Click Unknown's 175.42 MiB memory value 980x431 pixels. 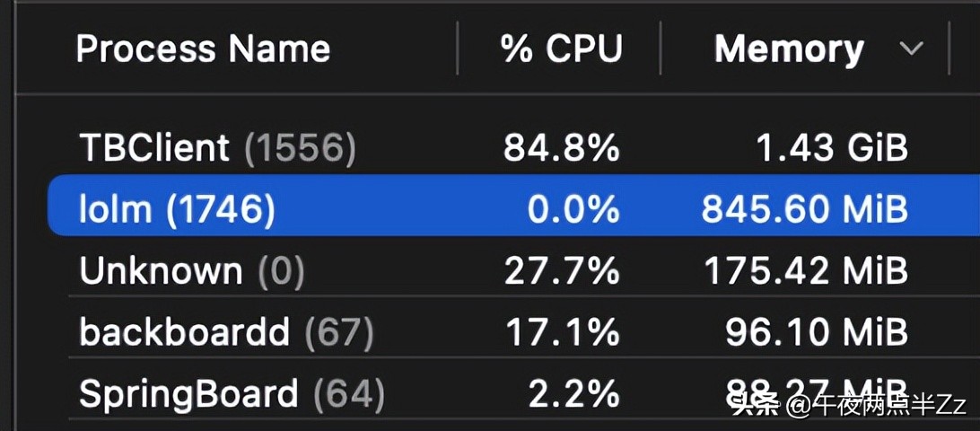coord(805,271)
